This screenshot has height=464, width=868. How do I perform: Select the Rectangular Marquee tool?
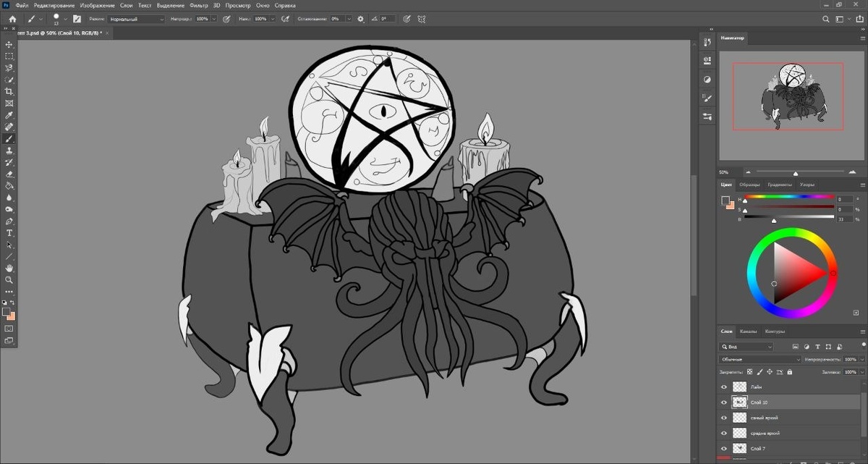[x=9, y=56]
